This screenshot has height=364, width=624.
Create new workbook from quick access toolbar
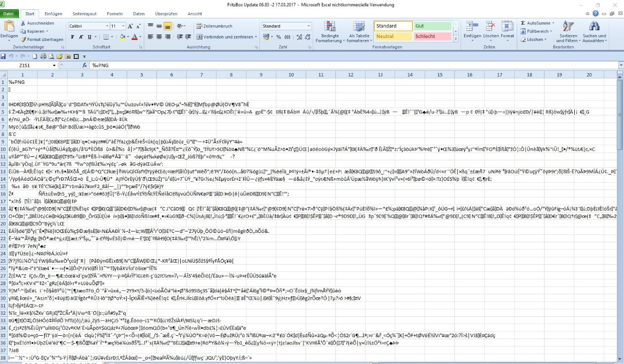point(35,56)
